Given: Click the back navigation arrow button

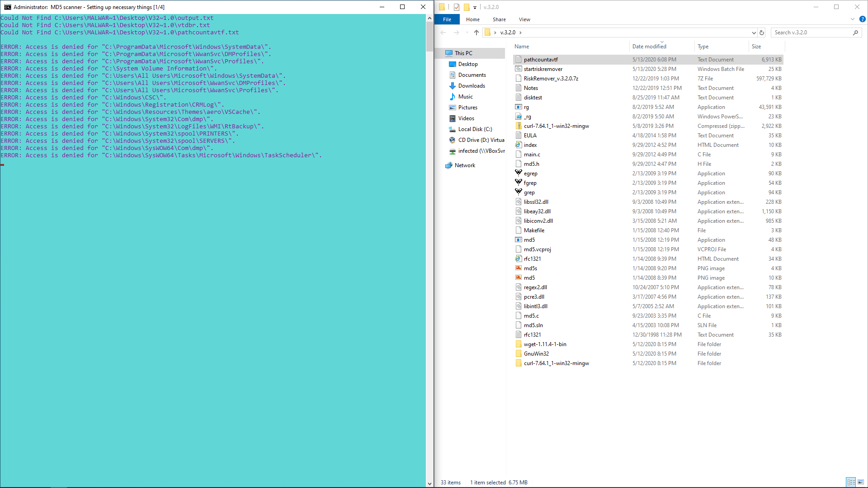Looking at the screenshot, I should (x=443, y=32).
